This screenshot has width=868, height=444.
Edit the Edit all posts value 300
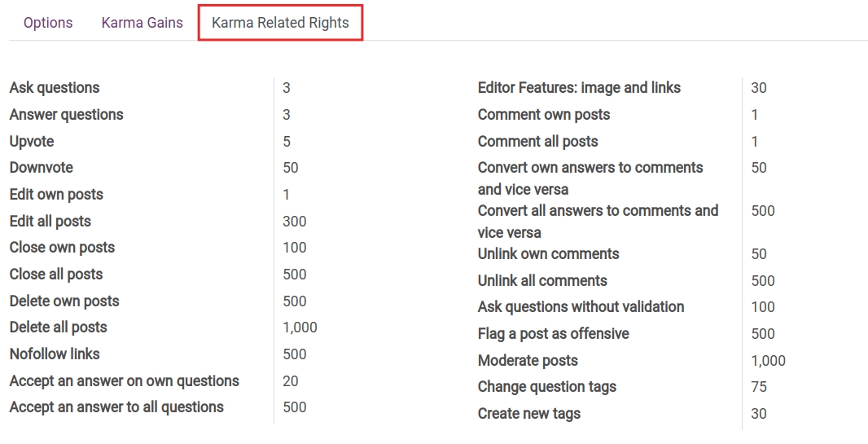[295, 222]
